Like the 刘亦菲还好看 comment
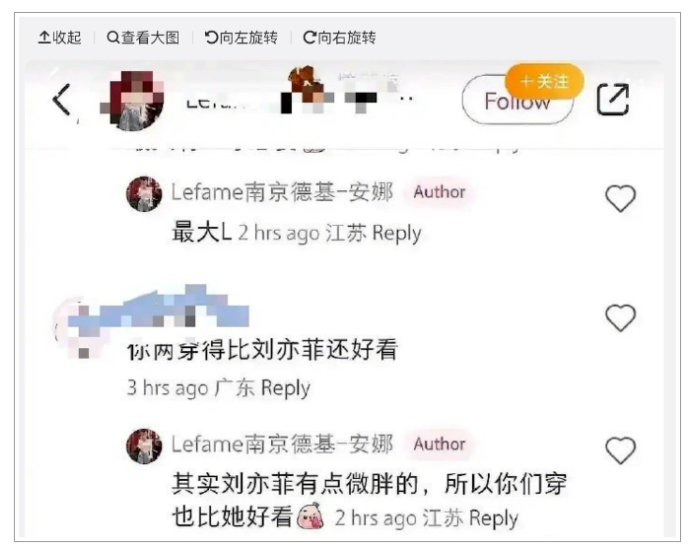This screenshot has width=695, height=560. click(x=620, y=318)
